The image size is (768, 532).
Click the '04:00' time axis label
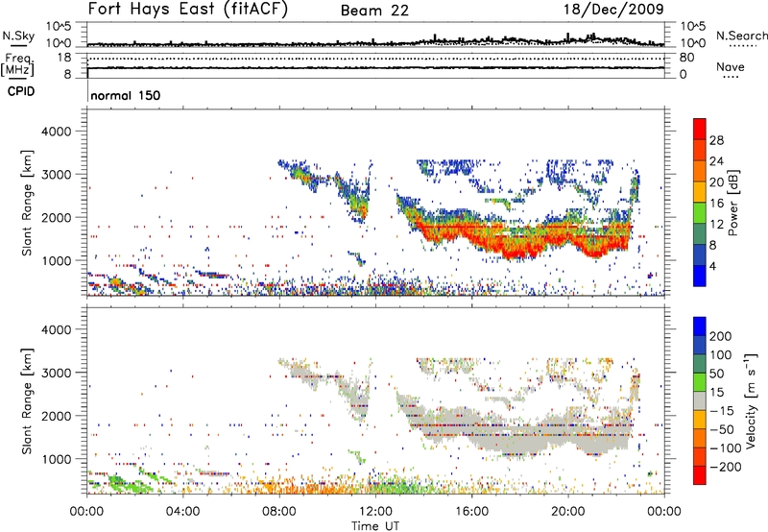coord(182,512)
